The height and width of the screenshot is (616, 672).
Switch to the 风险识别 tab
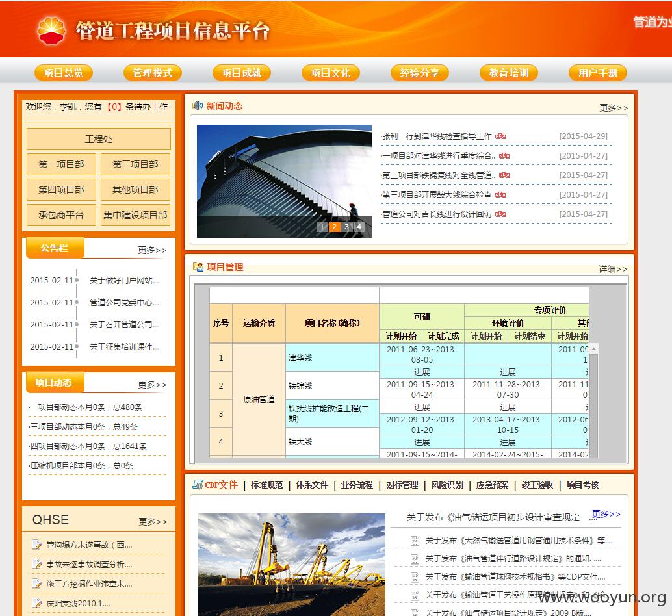[447, 485]
